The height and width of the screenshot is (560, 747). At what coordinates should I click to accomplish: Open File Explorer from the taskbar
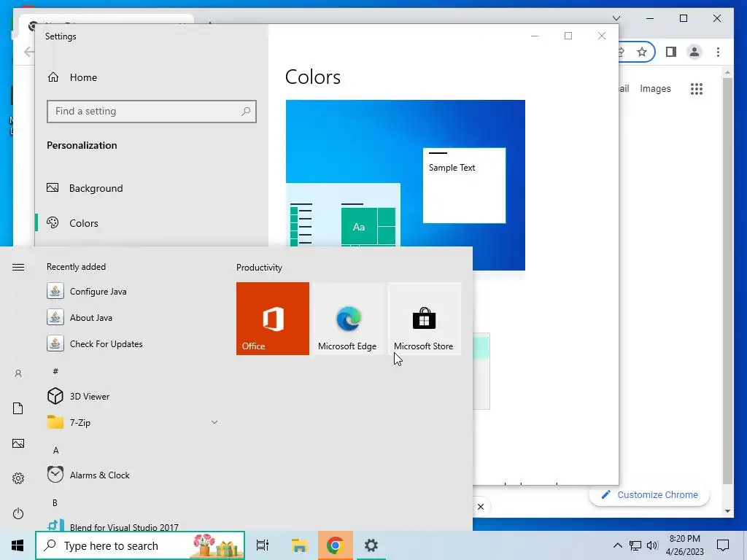click(299, 545)
